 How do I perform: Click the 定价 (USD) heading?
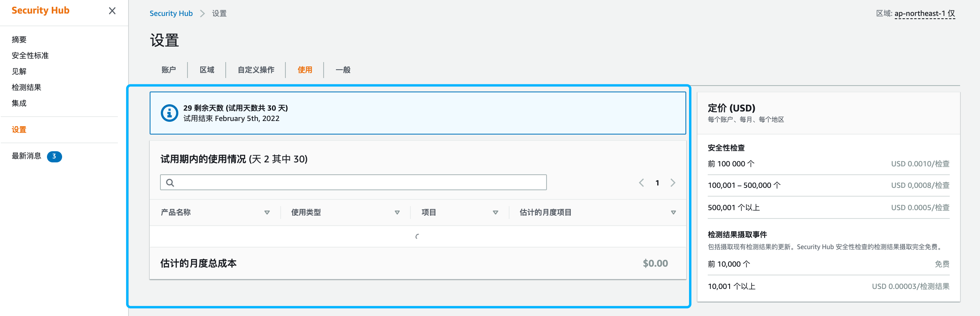click(x=732, y=108)
